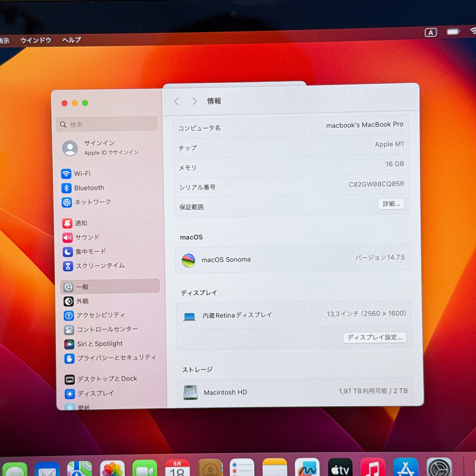Click the 詳細... warranty button
This screenshot has width=476, height=476.
click(x=391, y=204)
